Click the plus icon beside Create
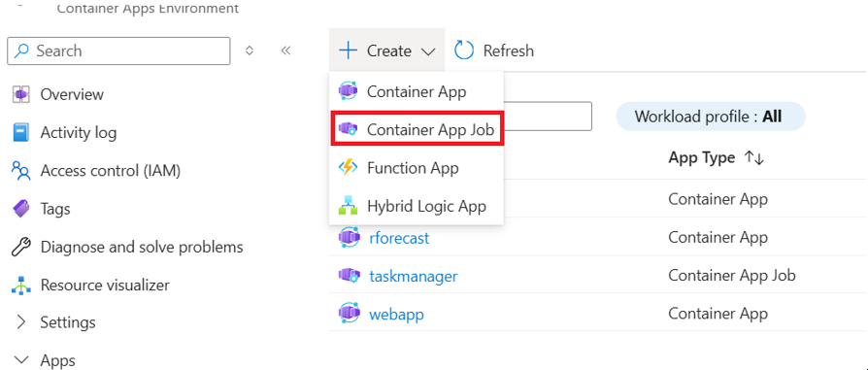This screenshot has height=370, width=868. pos(349,50)
